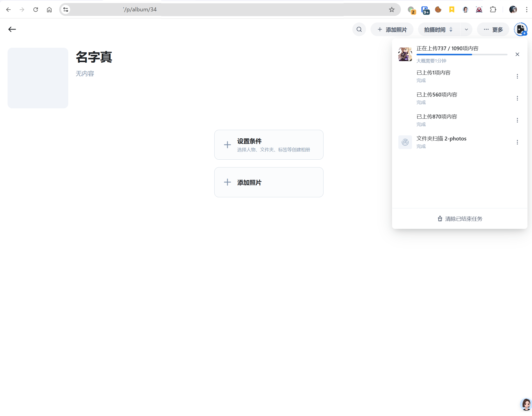Expand the sort options chevron dropdown

(x=466, y=30)
